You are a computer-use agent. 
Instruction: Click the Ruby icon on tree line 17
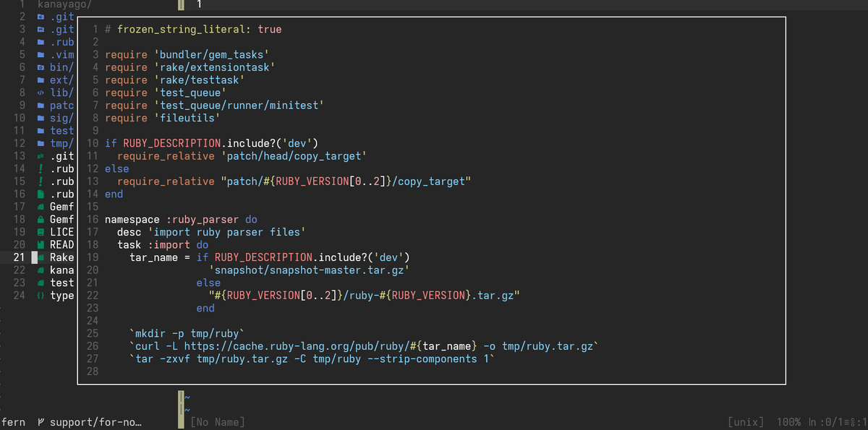click(41, 207)
